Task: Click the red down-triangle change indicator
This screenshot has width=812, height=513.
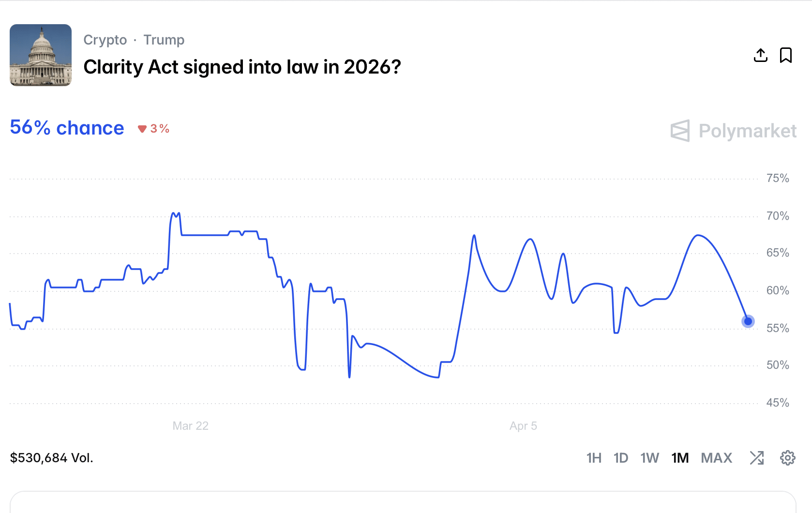Action: 142,129
